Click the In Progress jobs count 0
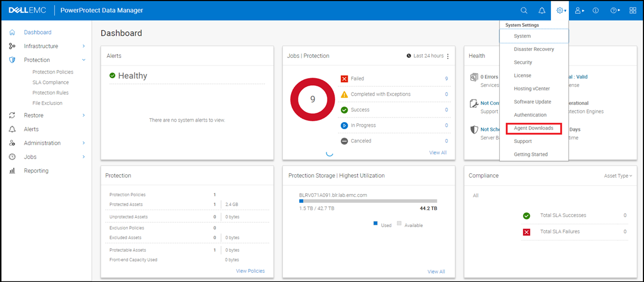The image size is (644, 282). click(x=447, y=126)
